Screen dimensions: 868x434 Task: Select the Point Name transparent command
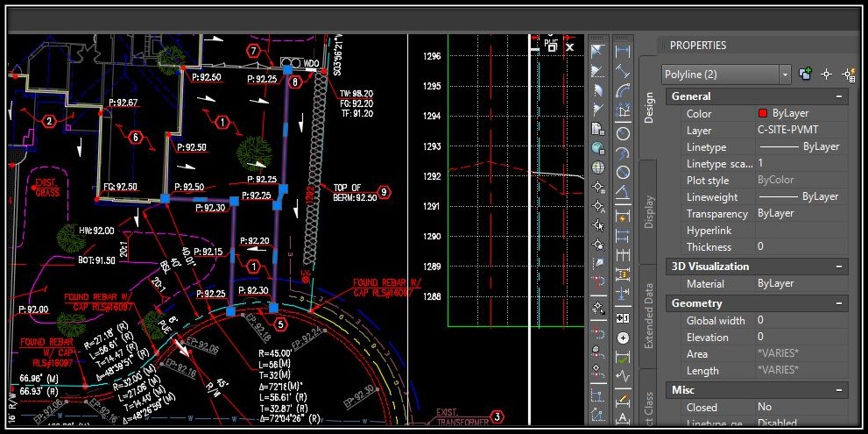pyautogui.click(x=598, y=206)
